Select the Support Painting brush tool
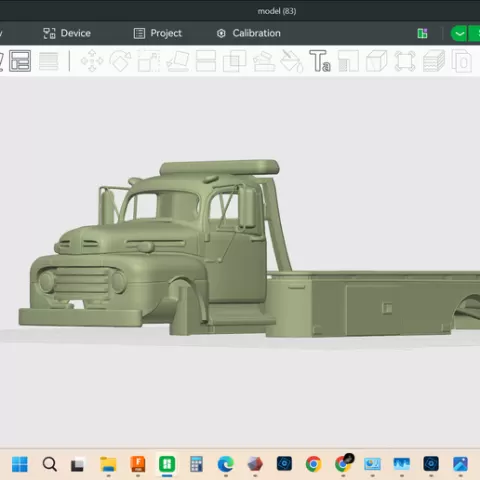The image size is (480, 480). [x=264, y=61]
